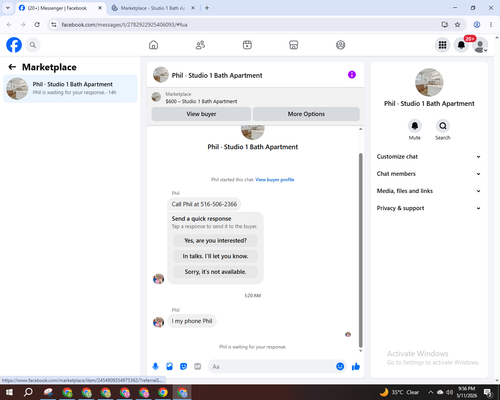Image resolution: width=500 pixels, height=400 pixels.
Task: Select the Phil - Studio 1 Bath Apartment conversation
Action: tap(70, 89)
